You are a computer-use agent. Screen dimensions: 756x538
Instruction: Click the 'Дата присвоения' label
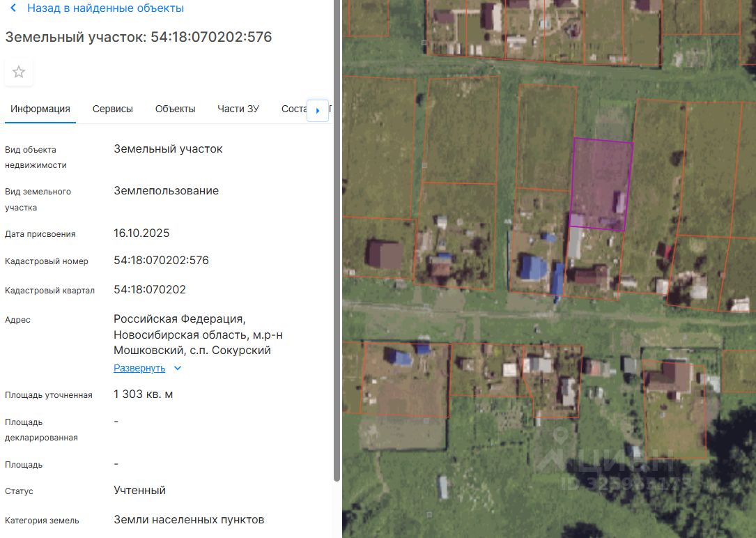(x=40, y=234)
